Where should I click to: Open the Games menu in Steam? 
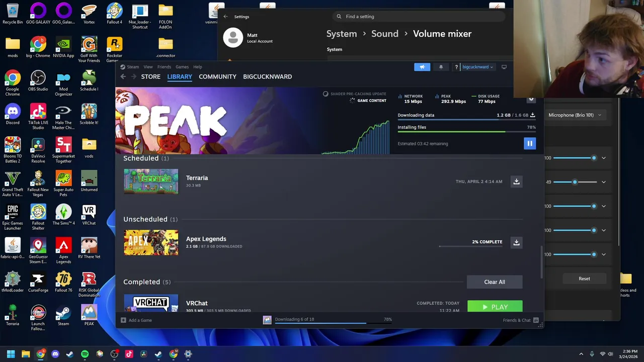click(182, 67)
